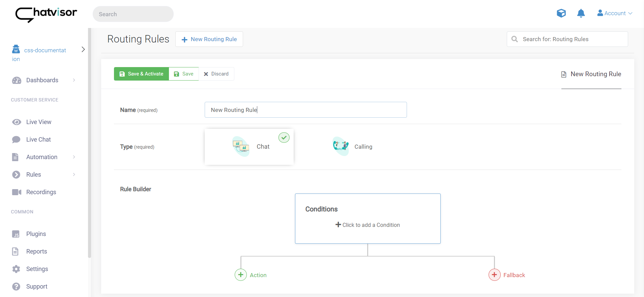Click the plus icon beside Click to add a Condition

pyautogui.click(x=338, y=225)
